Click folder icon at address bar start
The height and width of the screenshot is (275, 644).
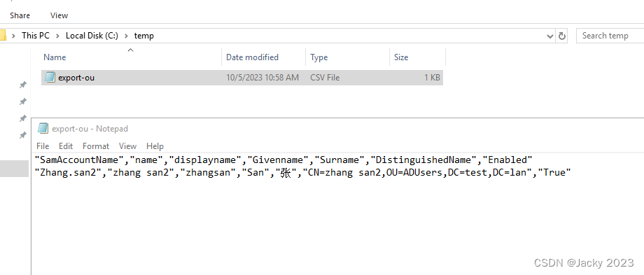(x=3, y=36)
